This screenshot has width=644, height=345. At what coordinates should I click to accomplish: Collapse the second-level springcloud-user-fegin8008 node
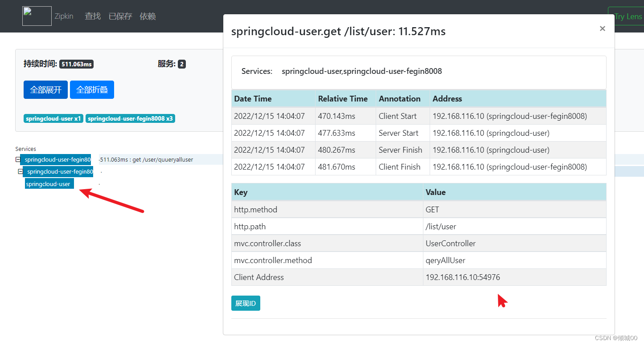pyautogui.click(x=20, y=171)
